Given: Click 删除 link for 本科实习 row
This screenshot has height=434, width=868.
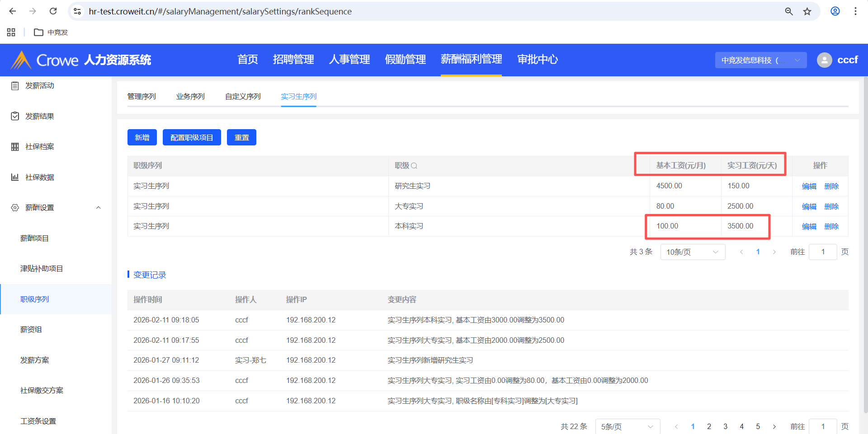Looking at the screenshot, I should coord(831,226).
